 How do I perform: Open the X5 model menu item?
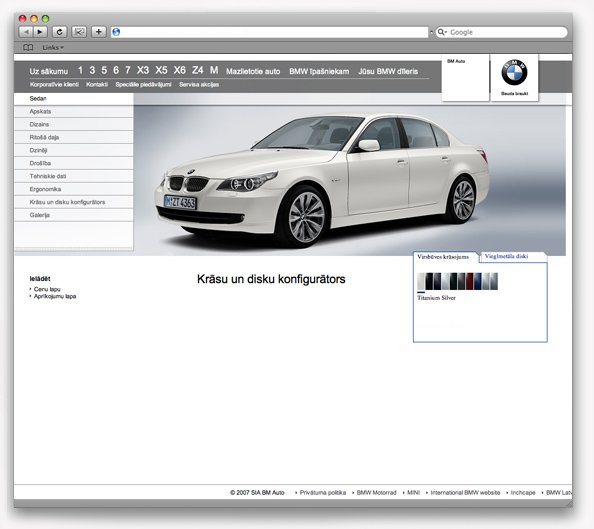pyautogui.click(x=161, y=70)
